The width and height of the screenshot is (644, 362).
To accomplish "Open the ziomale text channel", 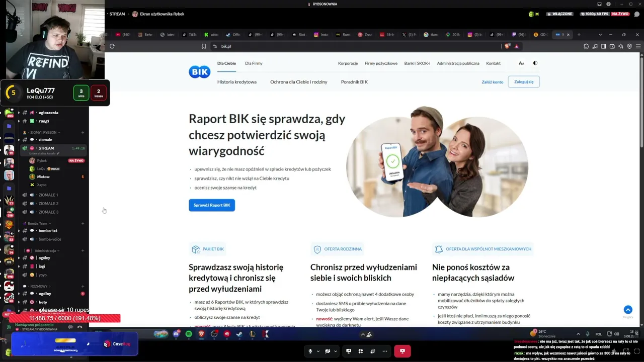I will coord(45,140).
